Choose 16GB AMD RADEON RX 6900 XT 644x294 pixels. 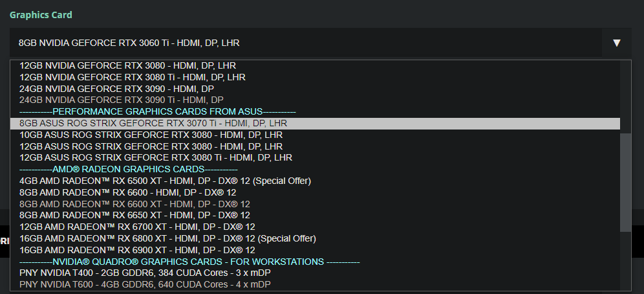coord(315,250)
